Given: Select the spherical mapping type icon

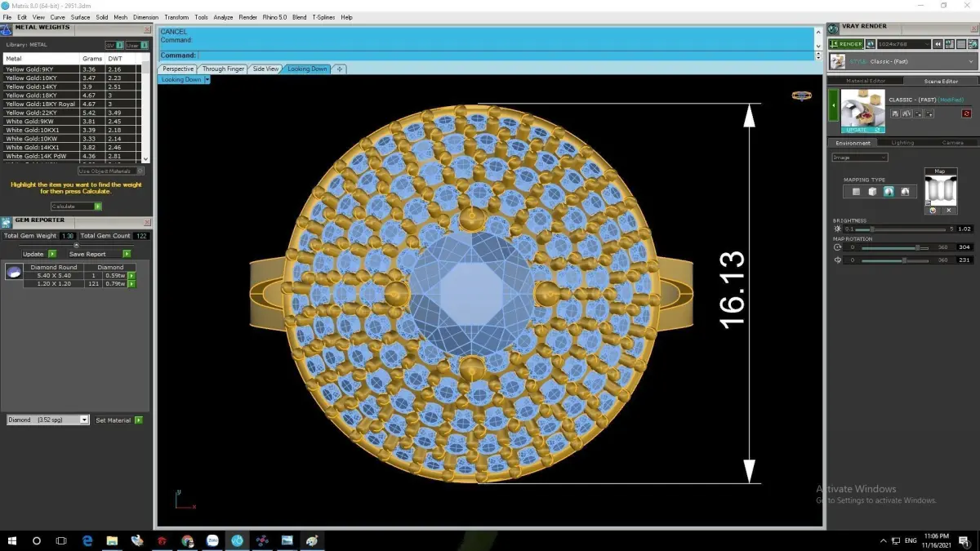Looking at the screenshot, I should [x=889, y=192].
